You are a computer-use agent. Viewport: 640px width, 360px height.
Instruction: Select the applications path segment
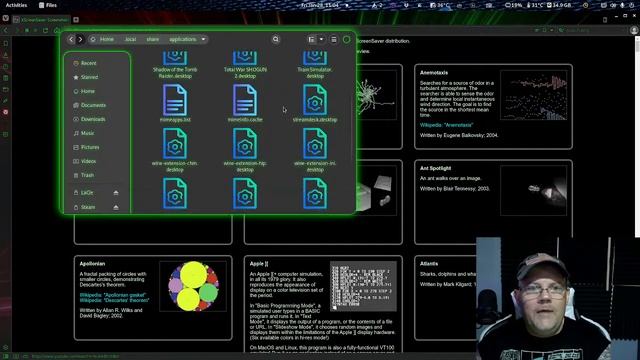(x=182, y=39)
